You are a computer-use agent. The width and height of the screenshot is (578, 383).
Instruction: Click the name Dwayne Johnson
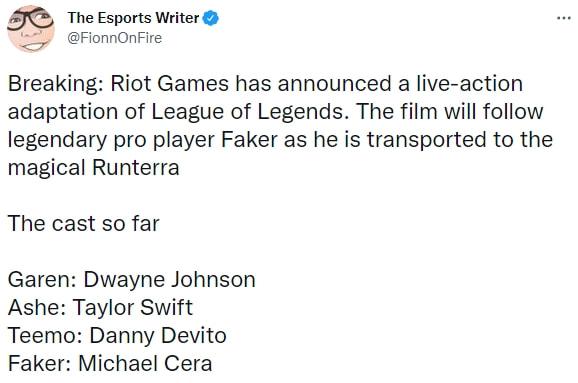point(170,280)
